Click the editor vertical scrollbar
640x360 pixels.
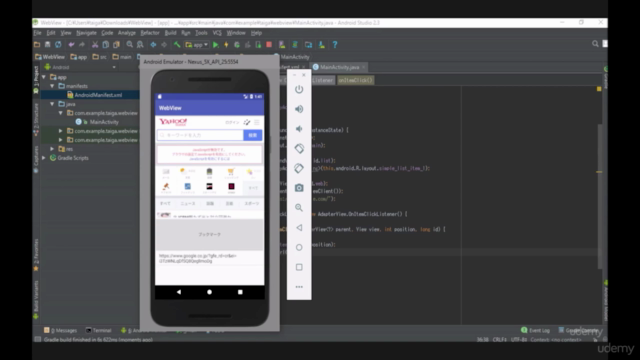click(600, 196)
